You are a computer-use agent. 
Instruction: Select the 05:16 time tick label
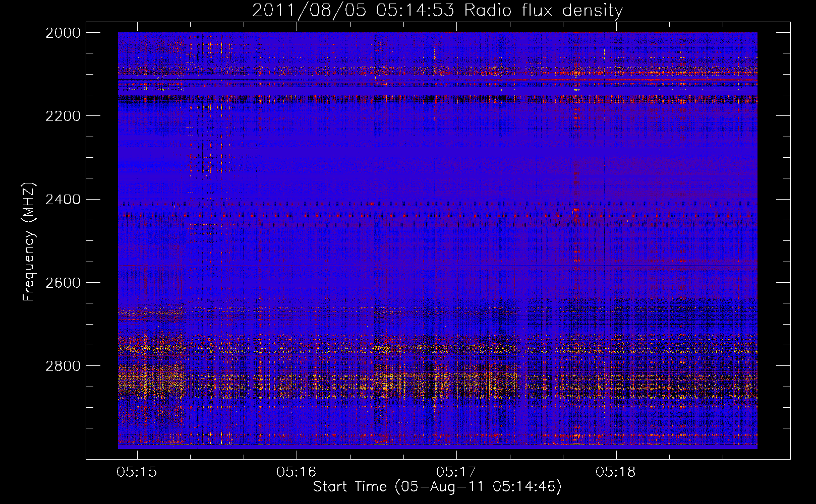297,472
